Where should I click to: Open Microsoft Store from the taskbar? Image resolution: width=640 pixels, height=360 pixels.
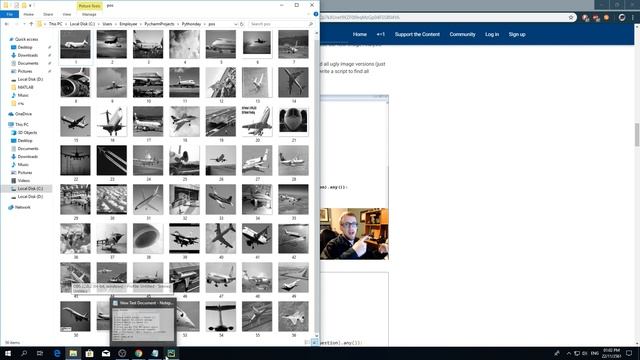pyautogui.click(x=89, y=353)
